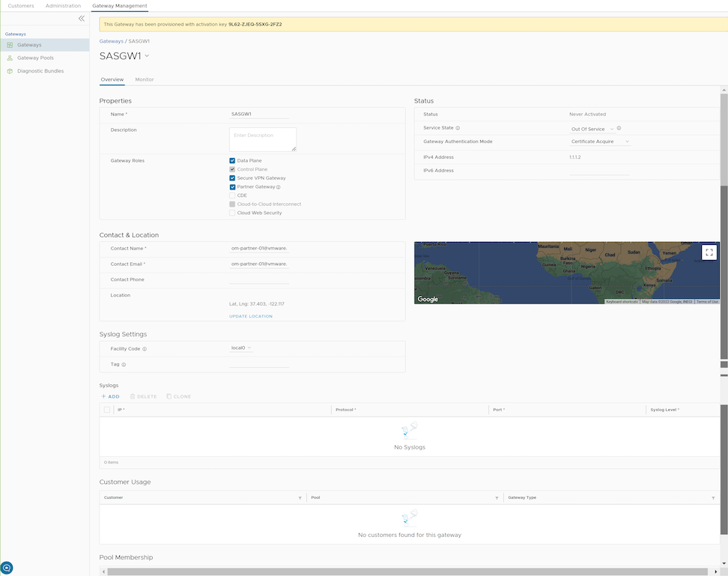
Task: Toggle the map fullscreen view icon
Action: [709, 252]
